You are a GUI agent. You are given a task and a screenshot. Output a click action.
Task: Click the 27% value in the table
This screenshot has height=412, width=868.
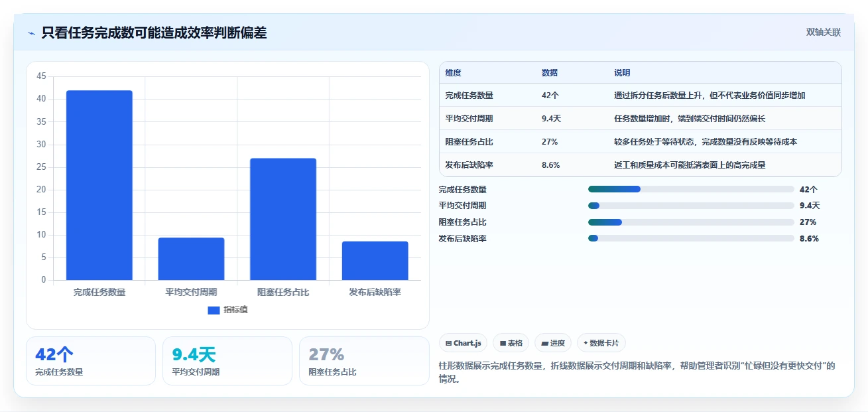point(550,142)
